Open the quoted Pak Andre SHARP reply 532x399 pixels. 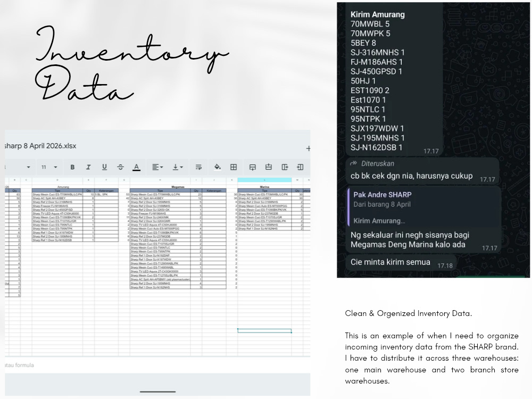[423, 207]
